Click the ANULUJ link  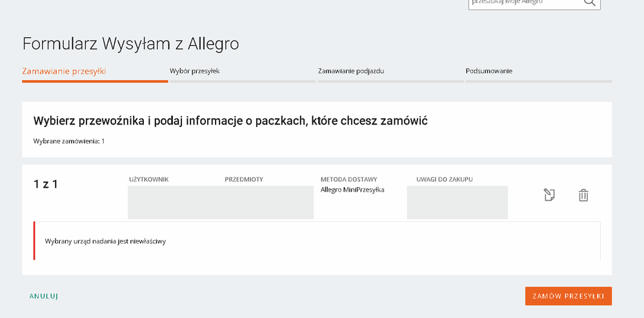[44, 296]
